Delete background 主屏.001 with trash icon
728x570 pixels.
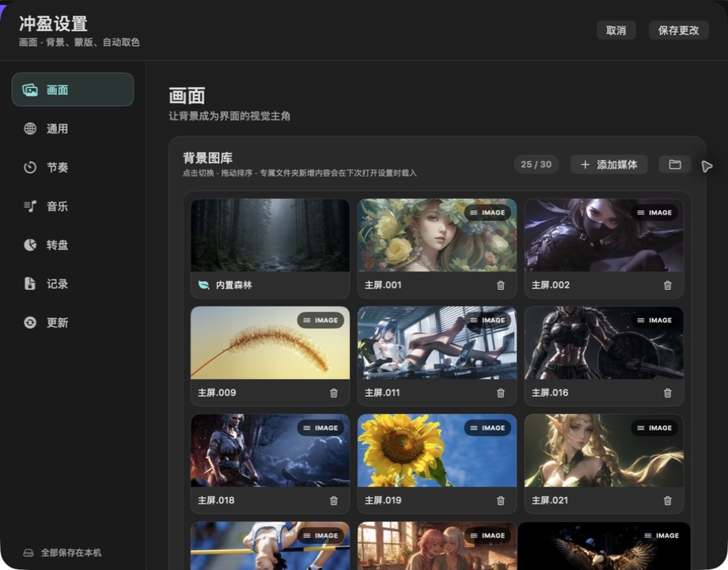click(x=500, y=285)
